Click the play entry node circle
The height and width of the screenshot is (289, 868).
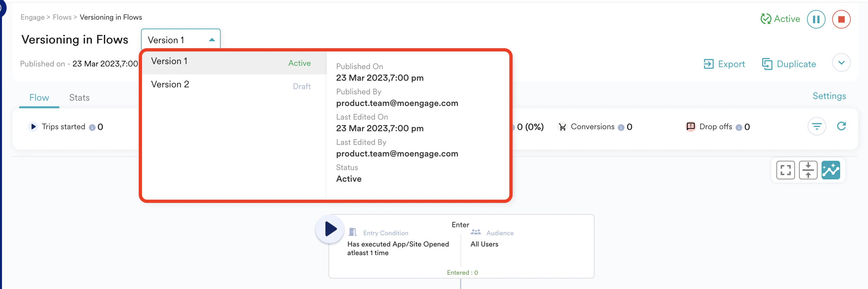pos(330,229)
